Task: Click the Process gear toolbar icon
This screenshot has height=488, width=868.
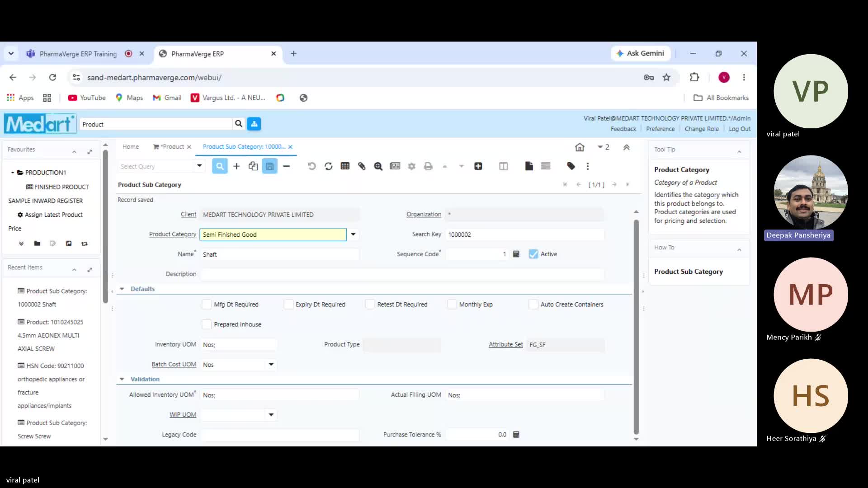Action: tap(411, 166)
